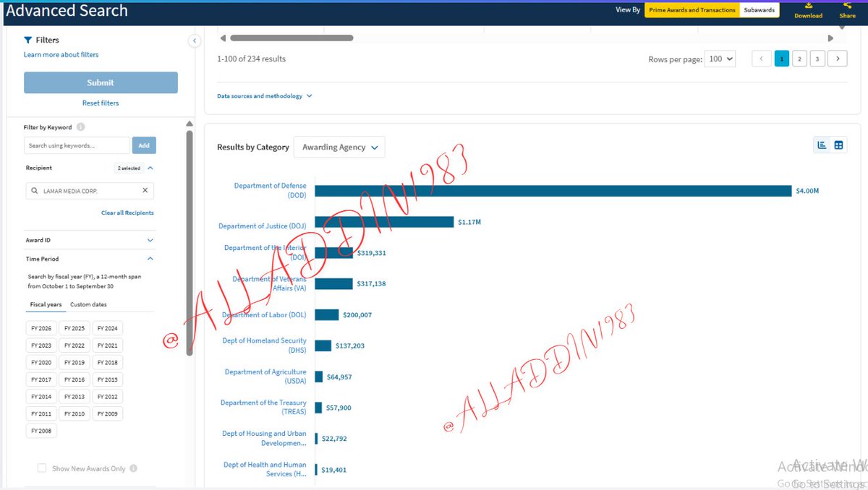The height and width of the screenshot is (490, 868).
Task: Click the Filter by Keyword info icon
Action: tap(80, 126)
